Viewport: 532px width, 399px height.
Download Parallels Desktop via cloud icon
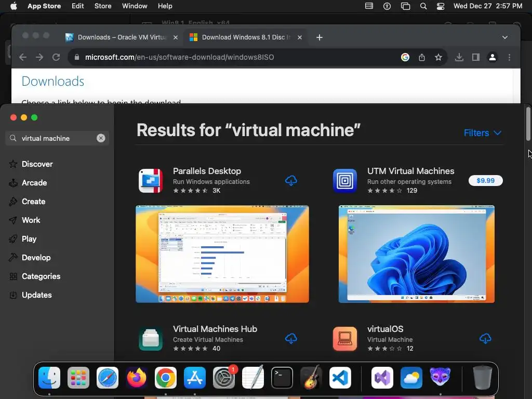click(x=291, y=180)
